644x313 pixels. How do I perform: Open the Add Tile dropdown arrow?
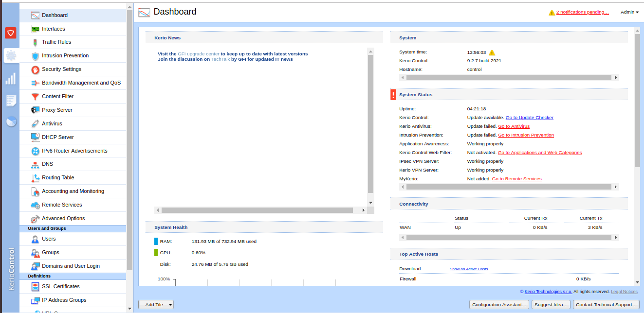point(170,305)
